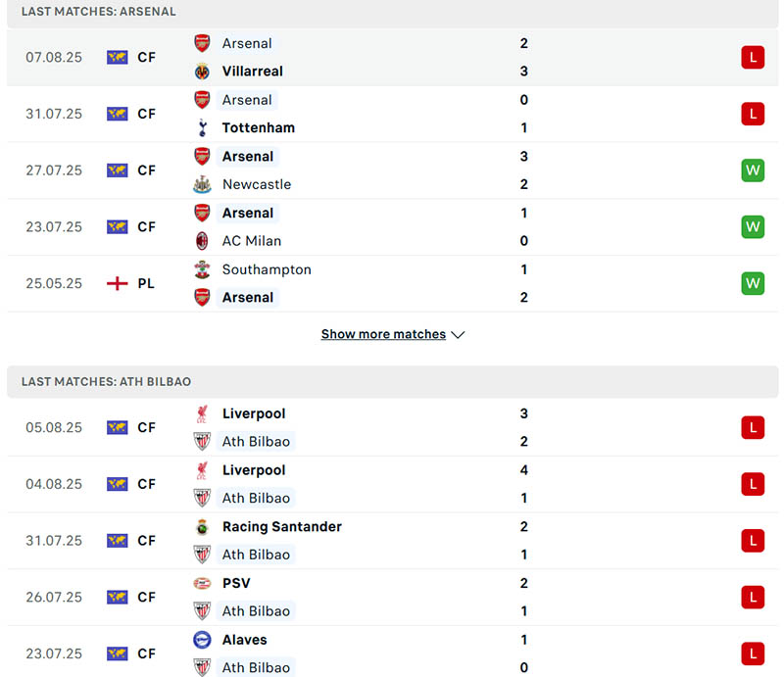Click the Racing Santander crest icon
The image size is (784, 677).
[202, 527]
